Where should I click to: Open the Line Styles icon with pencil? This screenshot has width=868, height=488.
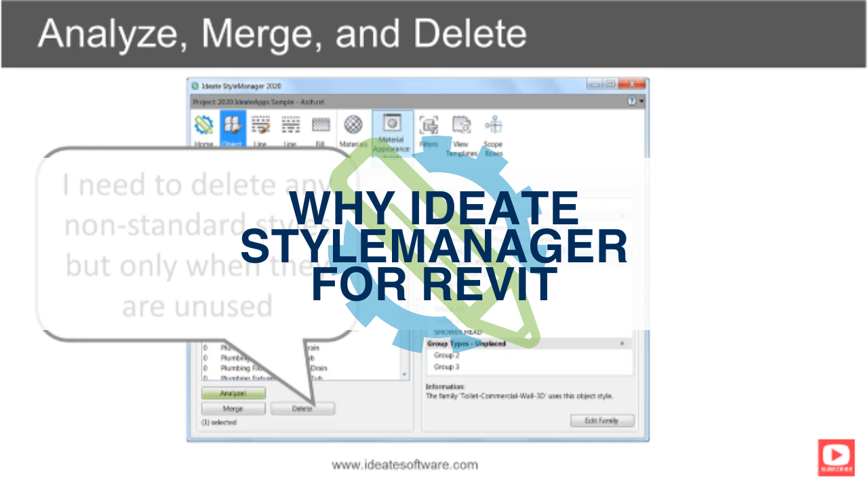tap(261, 125)
